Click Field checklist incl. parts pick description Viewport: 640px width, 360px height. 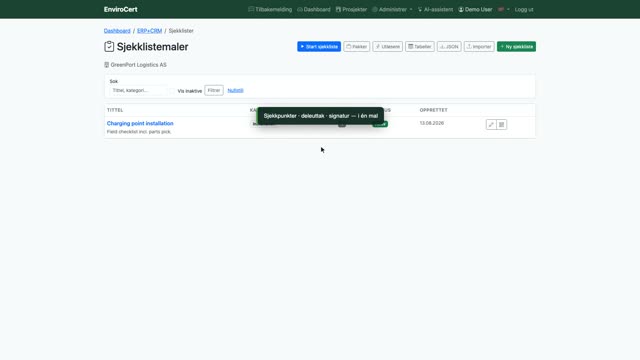point(139,132)
